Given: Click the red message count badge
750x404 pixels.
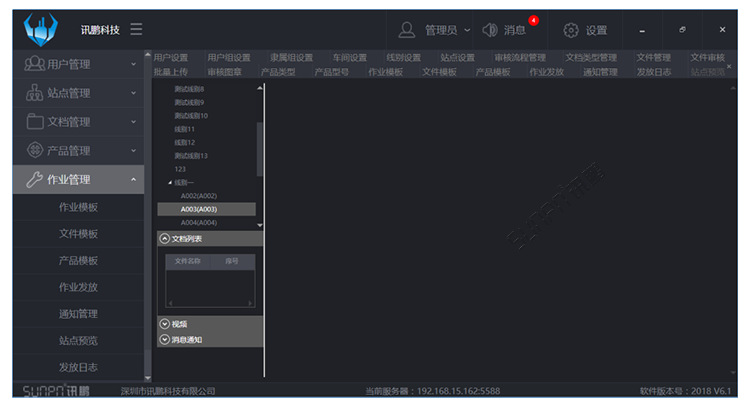Looking at the screenshot, I should pos(534,21).
